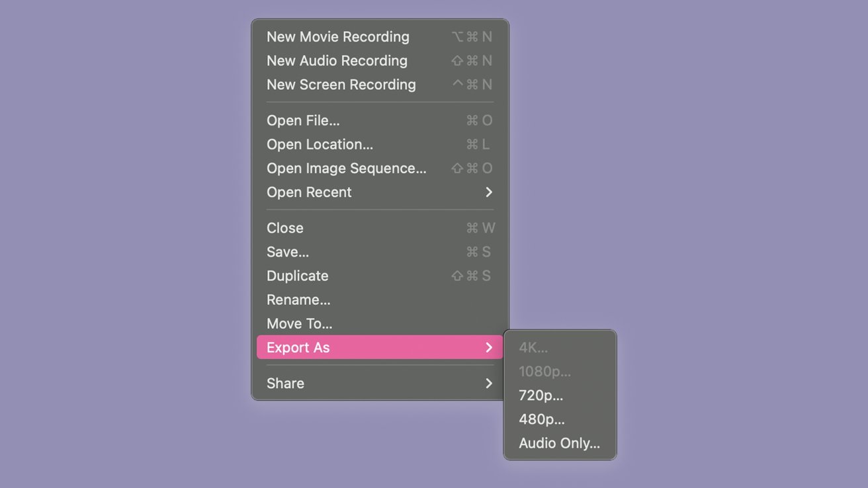Select New Audio Recording
The image size is (868, 488).
[337, 61]
